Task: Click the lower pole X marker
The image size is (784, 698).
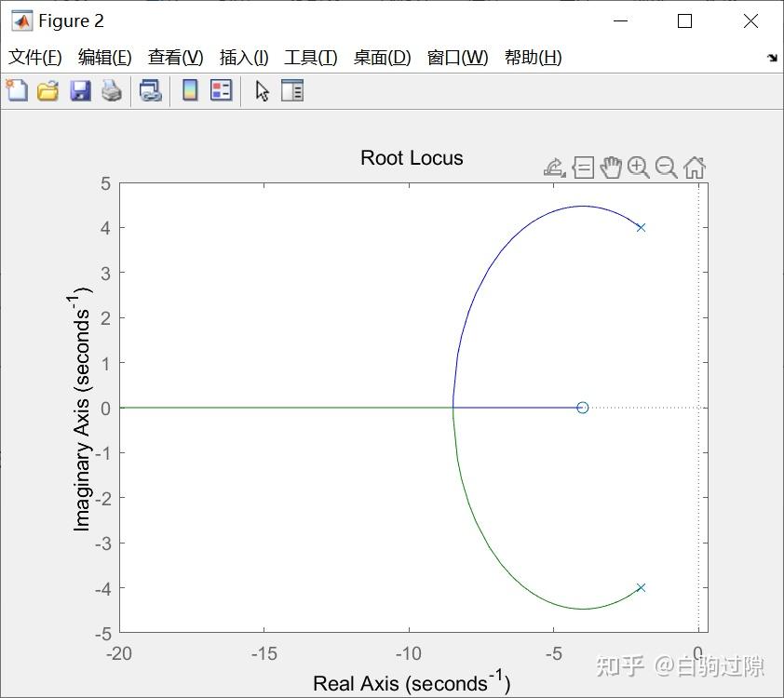Action: tap(641, 587)
